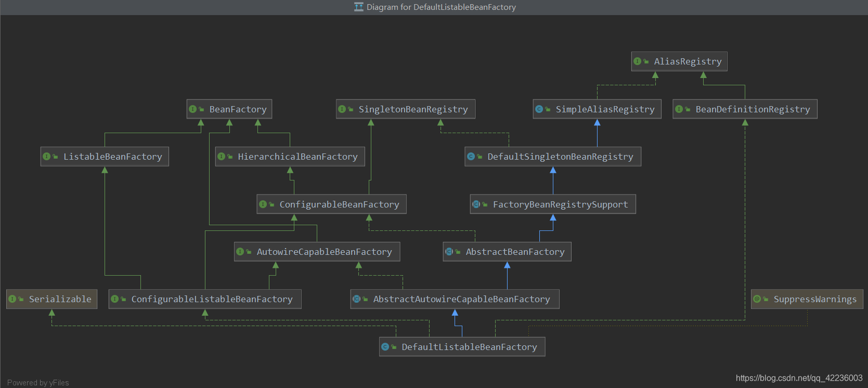
Task: Click the Powered by yFiles text
Action: 38,383
